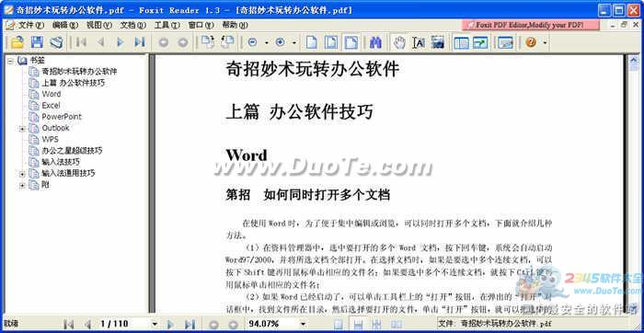Click the Save disk icon
Image resolution: width=644 pixels, height=333 pixels.
[37, 42]
